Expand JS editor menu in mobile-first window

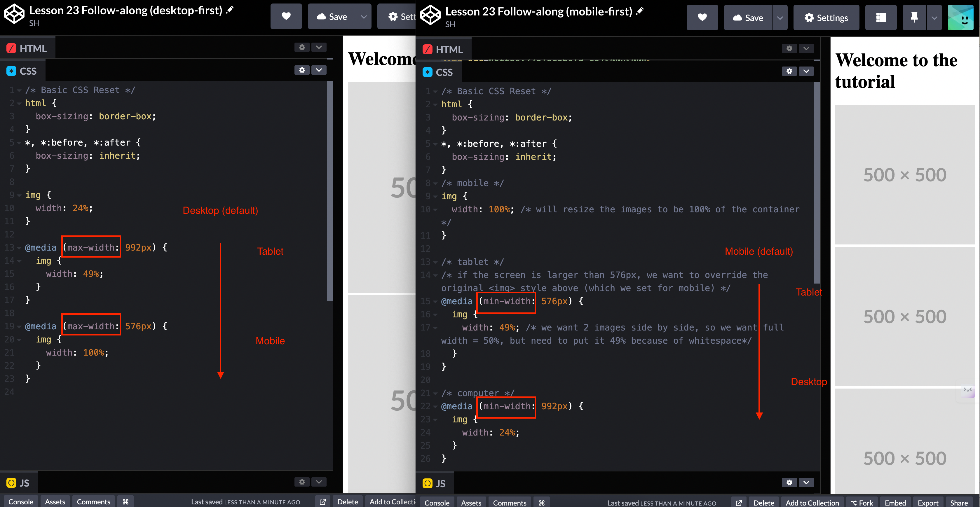(806, 482)
